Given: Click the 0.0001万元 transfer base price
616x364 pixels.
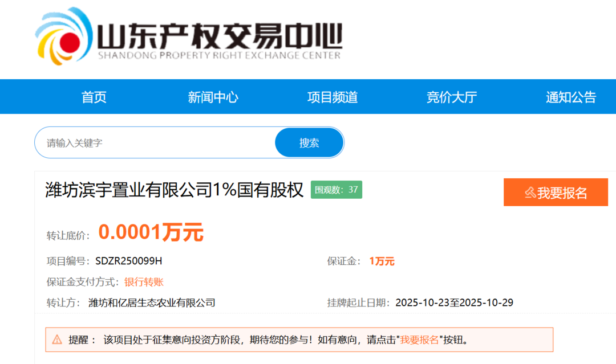Looking at the screenshot, I should point(151,232).
